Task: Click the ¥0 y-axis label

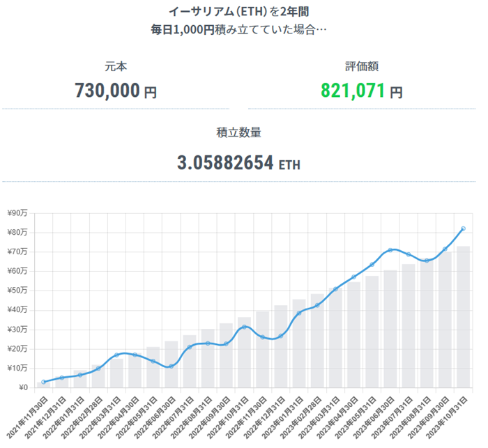Action: [21, 388]
